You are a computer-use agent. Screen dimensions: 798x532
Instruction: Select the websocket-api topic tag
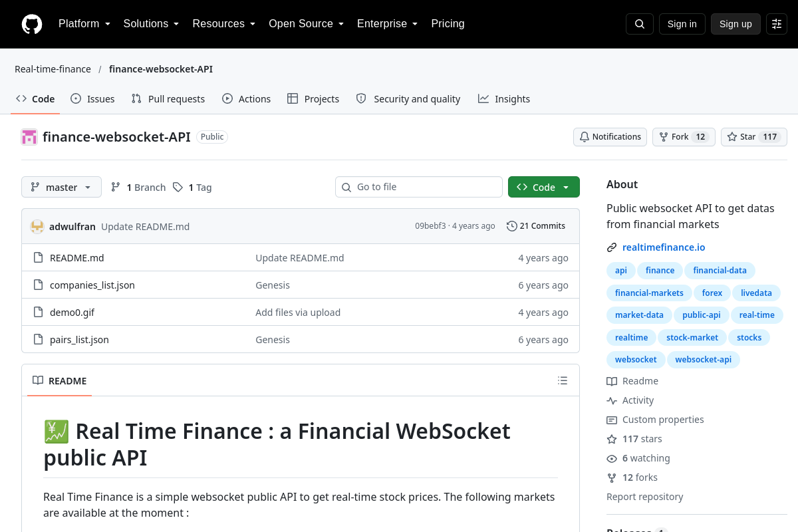click(704, 360)
